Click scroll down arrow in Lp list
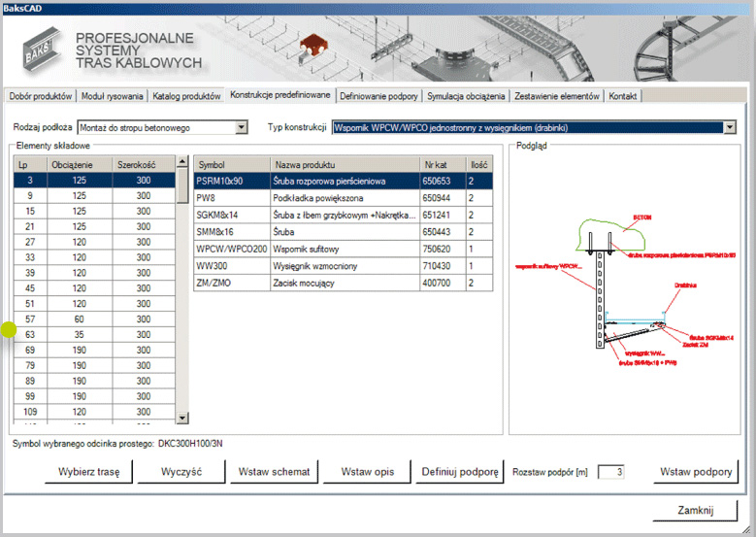The image size is (756, 537). point(182,418)
